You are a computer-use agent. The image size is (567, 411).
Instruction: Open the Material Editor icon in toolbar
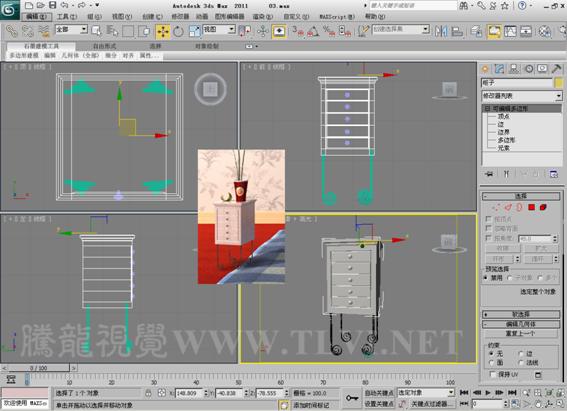545,31
